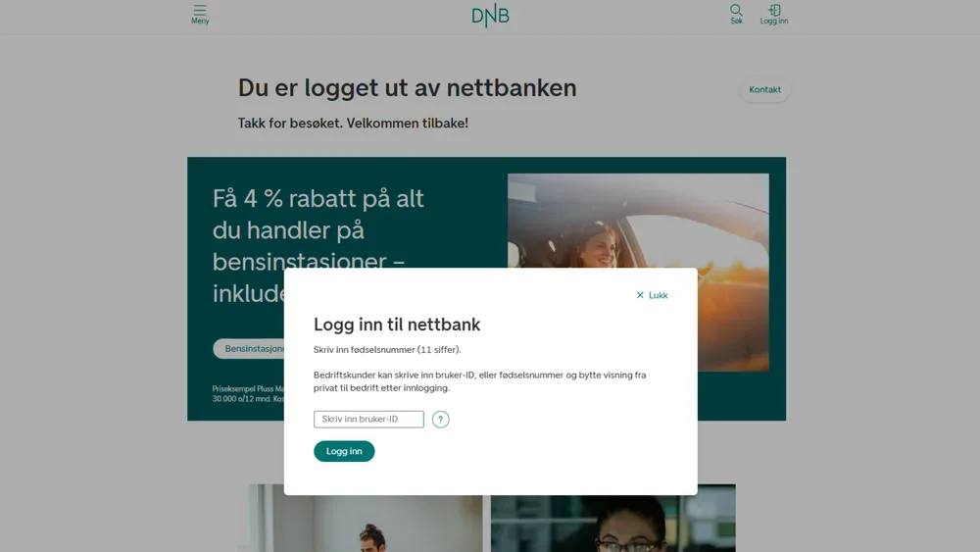Click the green Logg inn button in dialog

(344, 451)
